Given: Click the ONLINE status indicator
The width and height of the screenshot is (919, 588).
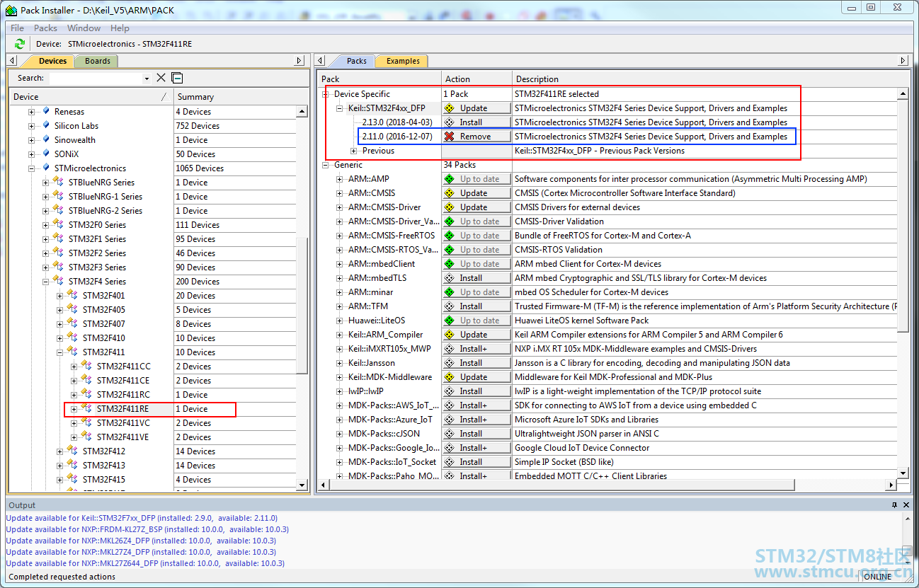Looking at the screenshot, I should [878, 577].
